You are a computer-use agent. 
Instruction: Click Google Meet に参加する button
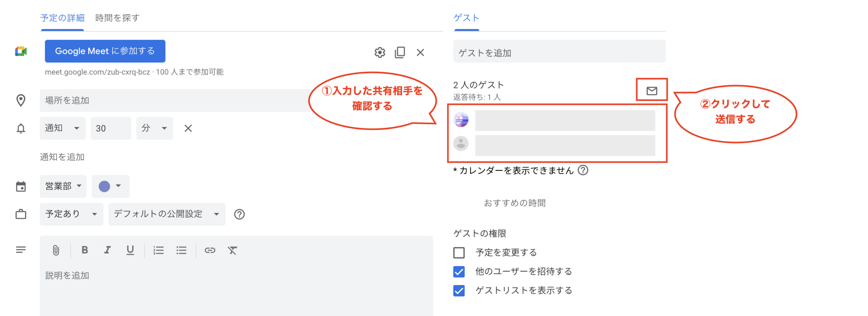coord(105,51)
